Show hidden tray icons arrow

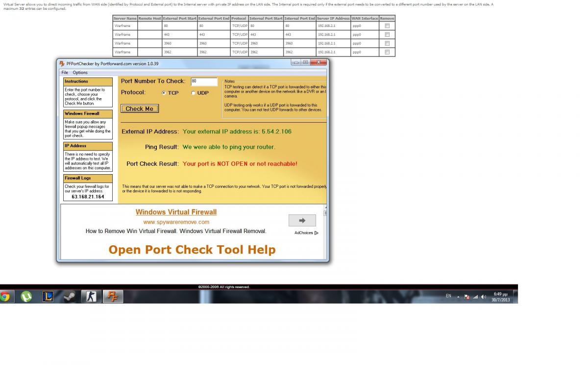click(x=459, y=297)
